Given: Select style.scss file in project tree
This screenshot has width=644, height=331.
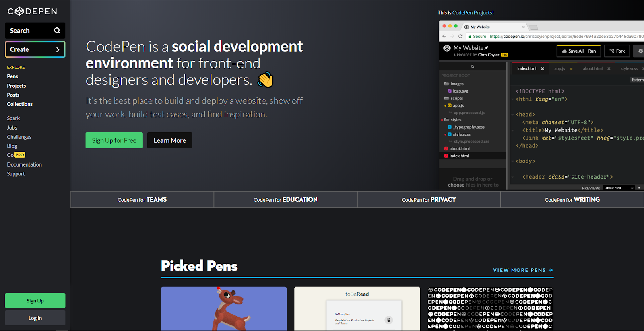Looking at the screenshot, I should pyautogui.click(x=459, y=134).
